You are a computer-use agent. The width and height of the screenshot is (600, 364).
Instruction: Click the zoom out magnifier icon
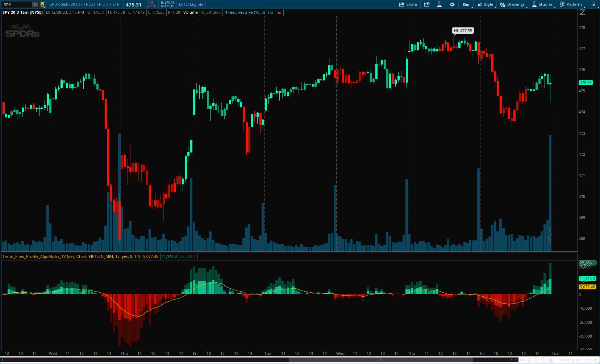[543, 360]
